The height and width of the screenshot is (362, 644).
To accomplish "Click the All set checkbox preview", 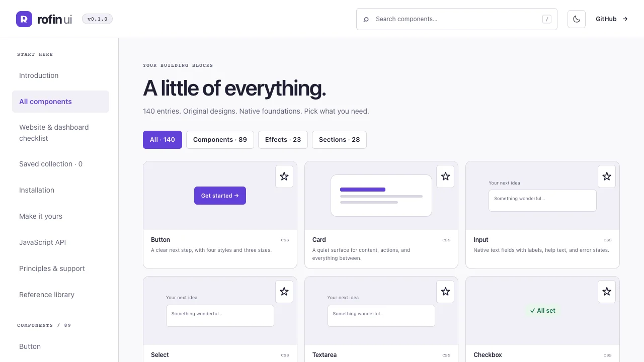I will (x=542, y=311).
